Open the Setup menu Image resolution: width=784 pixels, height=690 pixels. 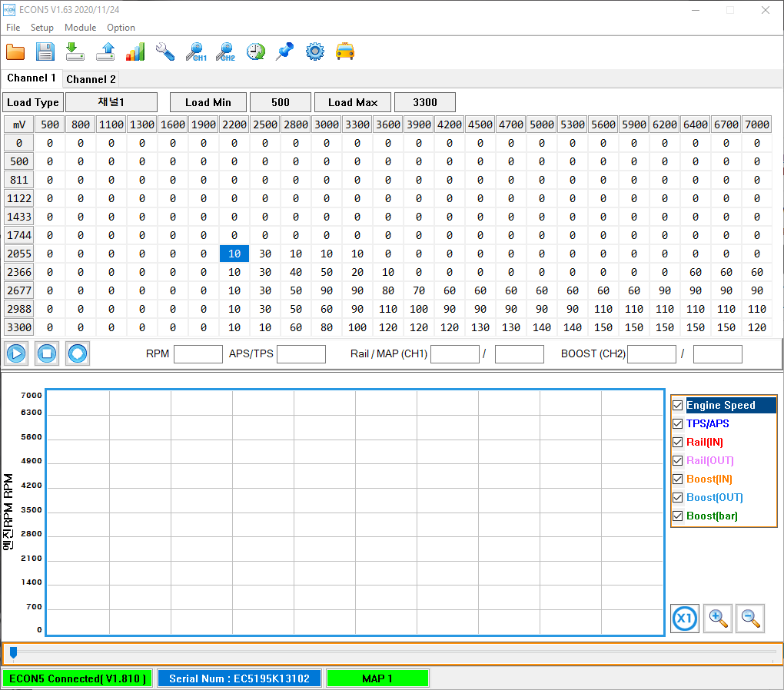42,28
